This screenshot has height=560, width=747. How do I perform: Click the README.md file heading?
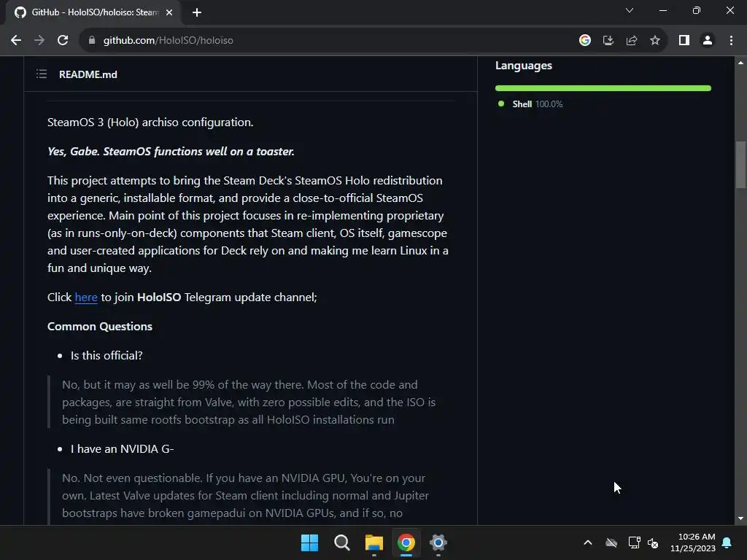click(88, 74)
